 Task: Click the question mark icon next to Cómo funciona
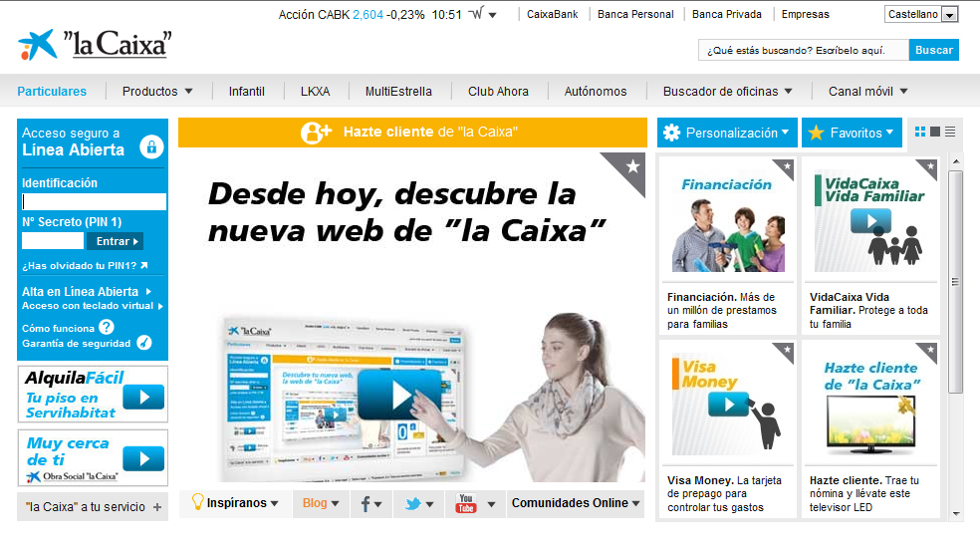107,328
